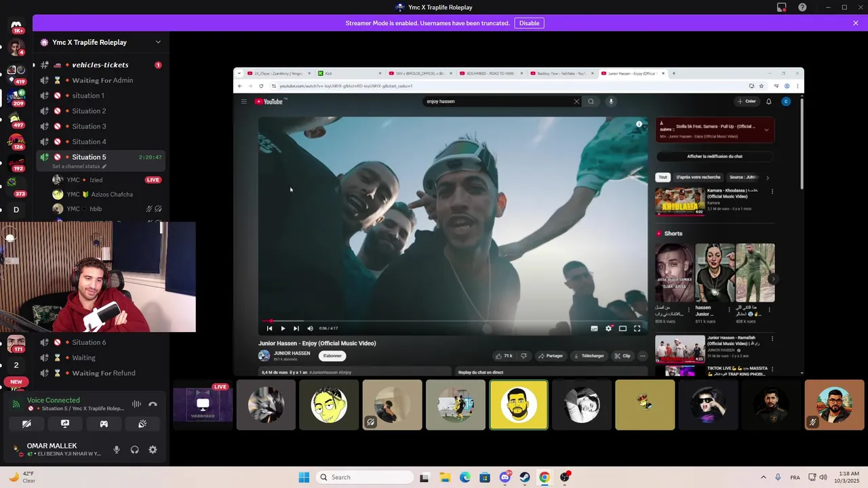Deafen with the headphones icon
Viewport: 868px width, 488px height.
click(135, 449)
